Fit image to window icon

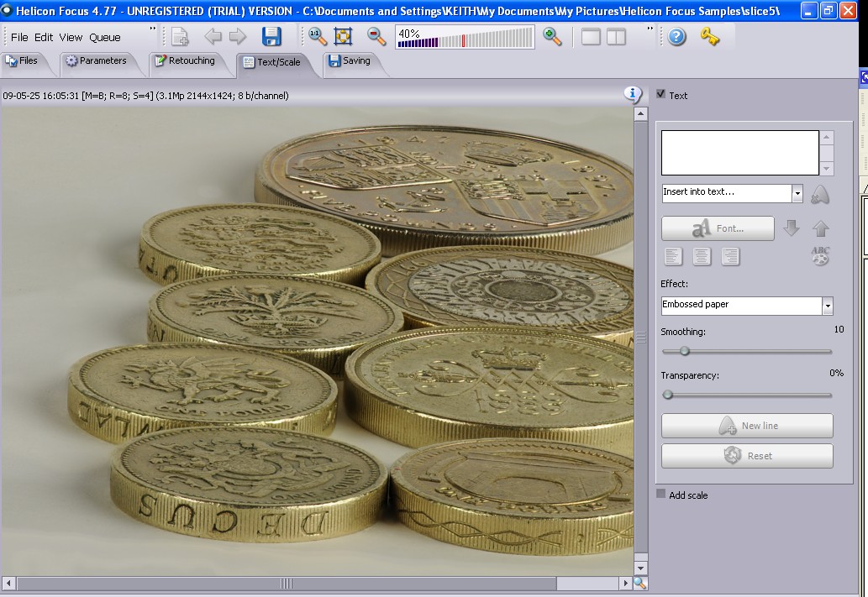click(343, 36)
